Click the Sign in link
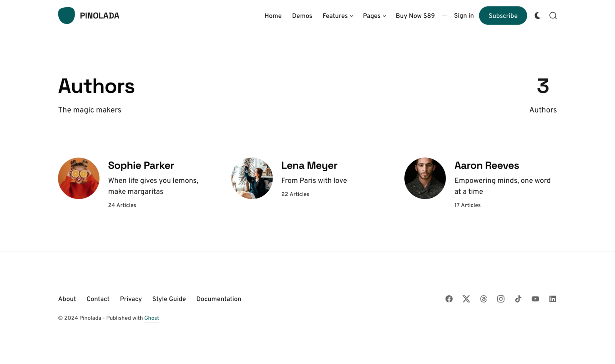 tap(464, 16)
